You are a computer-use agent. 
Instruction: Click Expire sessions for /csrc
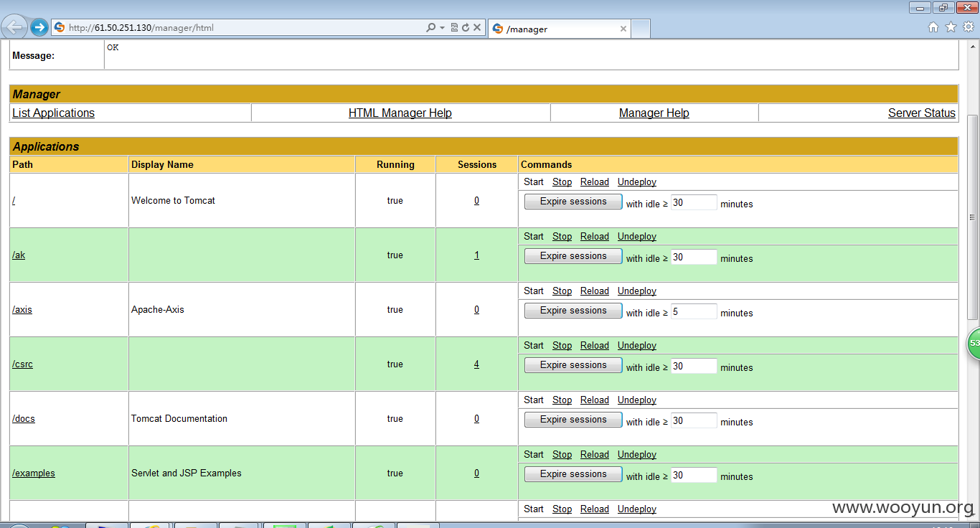coord(573,365)
